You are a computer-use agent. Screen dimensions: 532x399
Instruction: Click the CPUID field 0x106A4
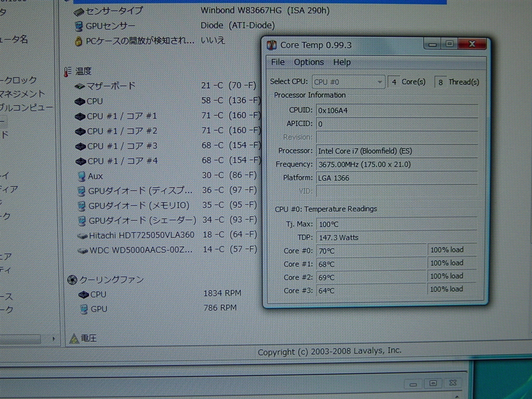[x=396, y=111]
